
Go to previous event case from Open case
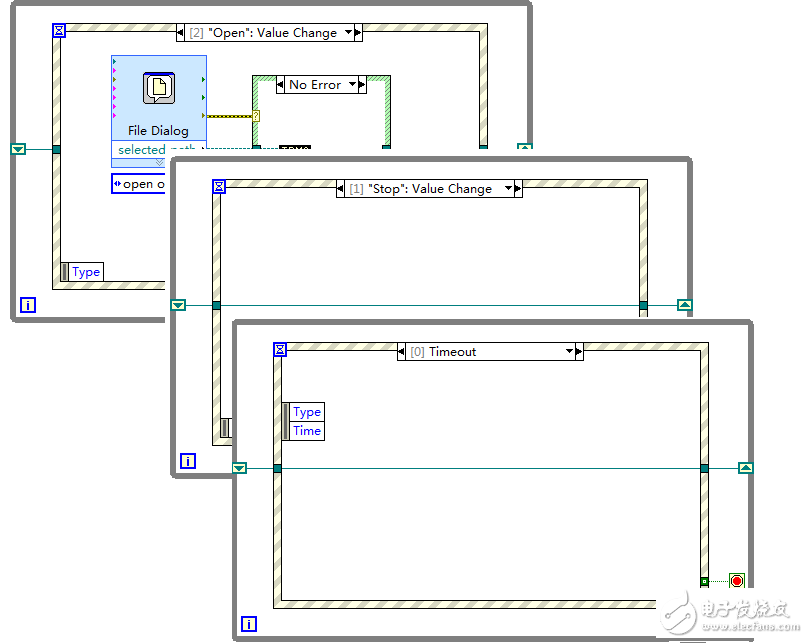click(180, 33)
